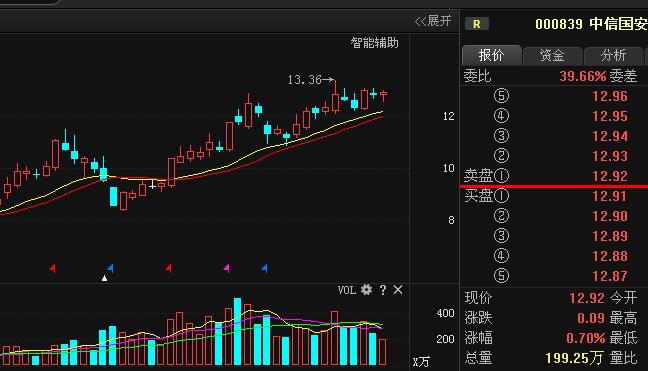Click the yellow R badge icon
The height and width of the screenshot is (371, 648).
(x=476, y=24)
